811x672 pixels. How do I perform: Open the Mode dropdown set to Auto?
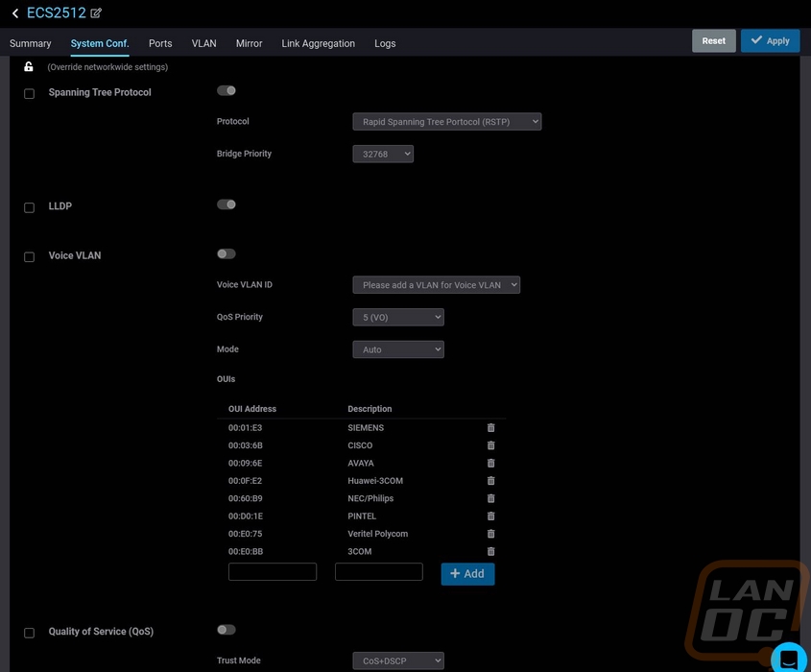(x=398, y=349)
